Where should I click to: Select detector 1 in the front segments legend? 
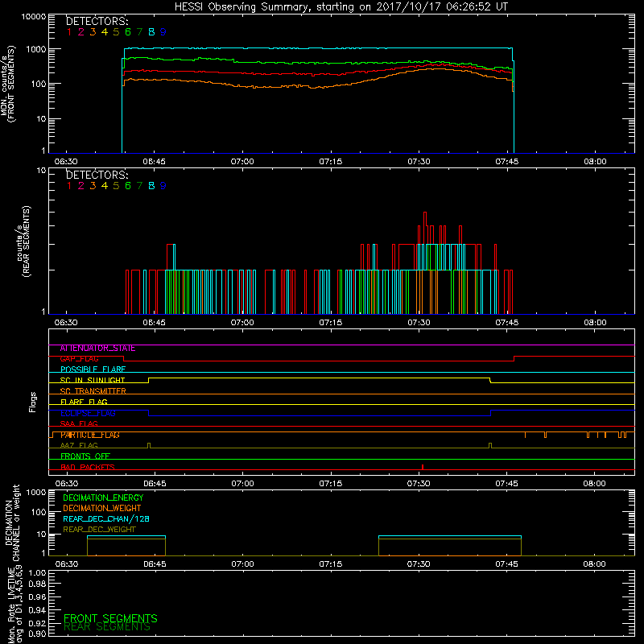tap(69, 32)
